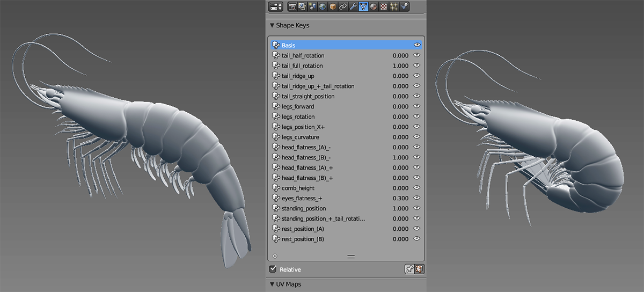Collapse the UV Maps panel
644x292 pixels.
[x=272, y=284]
